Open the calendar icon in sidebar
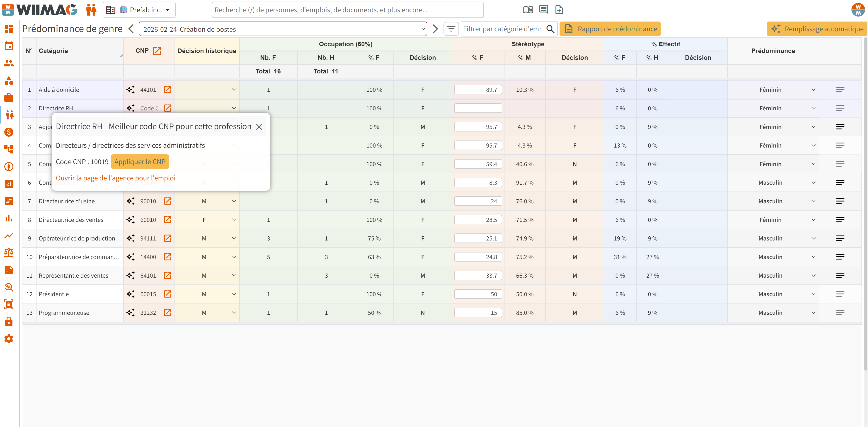This screenshot has width=868, height=427. (9, 46)
